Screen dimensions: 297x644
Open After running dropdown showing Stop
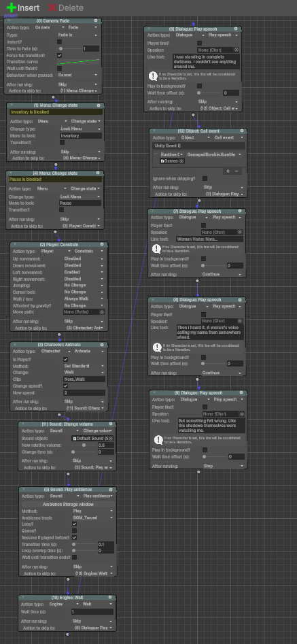pyautogui.click(x=223, y=466)
